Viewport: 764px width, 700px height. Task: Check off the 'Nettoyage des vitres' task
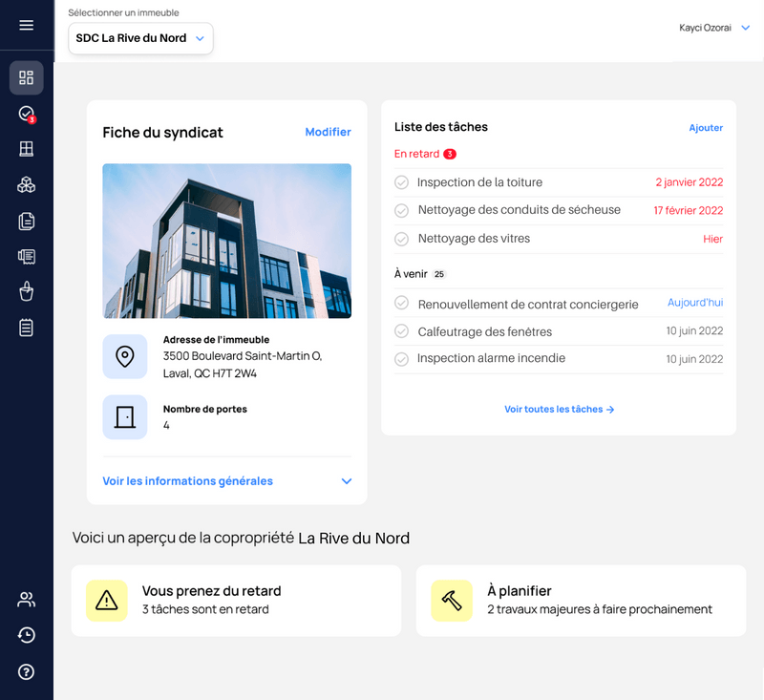click(402, 238)
